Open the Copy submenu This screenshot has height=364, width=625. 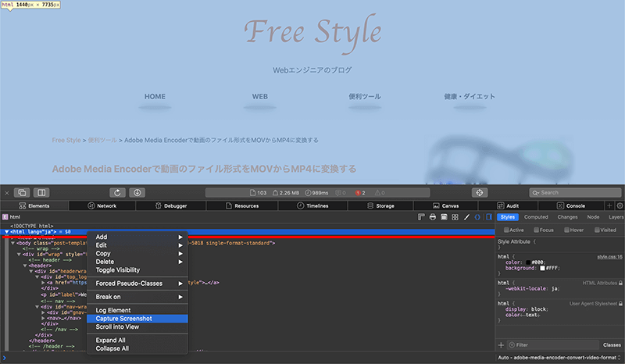(x=137, y=254)
